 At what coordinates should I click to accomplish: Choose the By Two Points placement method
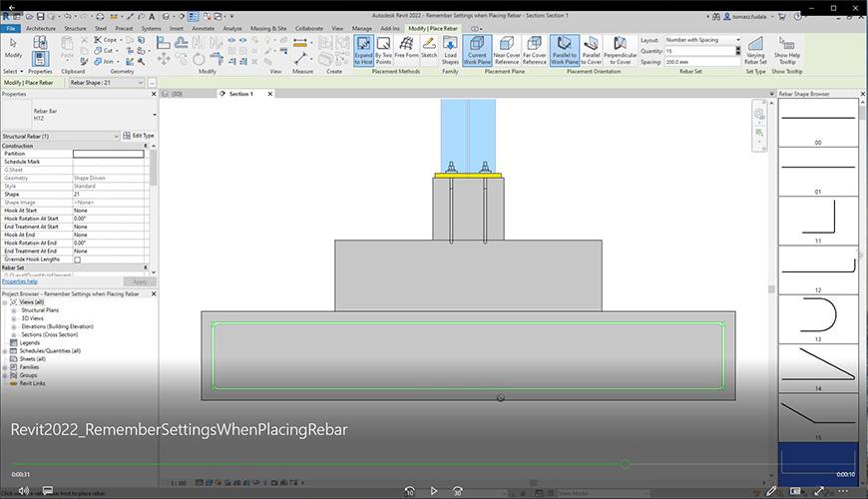pos(383,50)
